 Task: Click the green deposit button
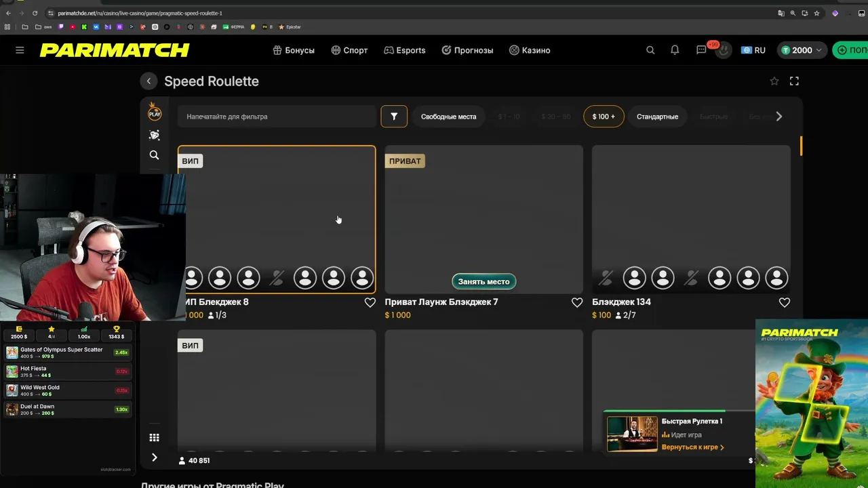(x=850, y=50)
